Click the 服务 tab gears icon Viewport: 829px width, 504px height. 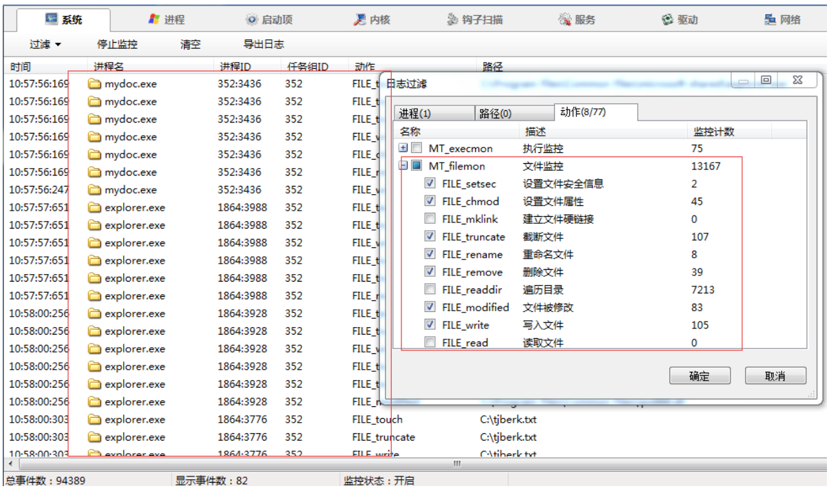565,20
